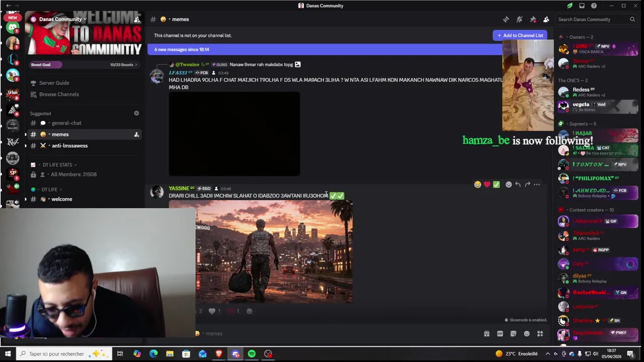Click the YASSINE username
This screenshot has height=362, width=644.
(179, 189)
